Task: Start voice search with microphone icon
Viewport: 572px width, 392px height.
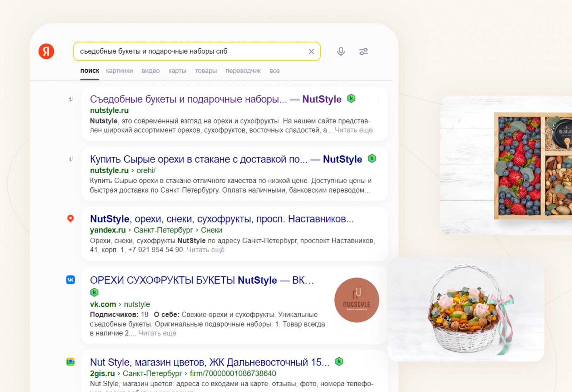Action: click(x=341, y=52)
